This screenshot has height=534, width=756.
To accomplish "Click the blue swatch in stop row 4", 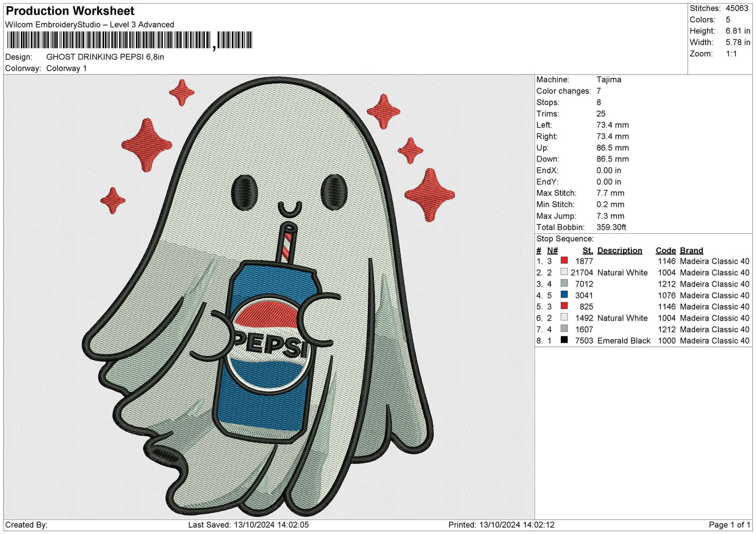I will click(x=564, y=295).
